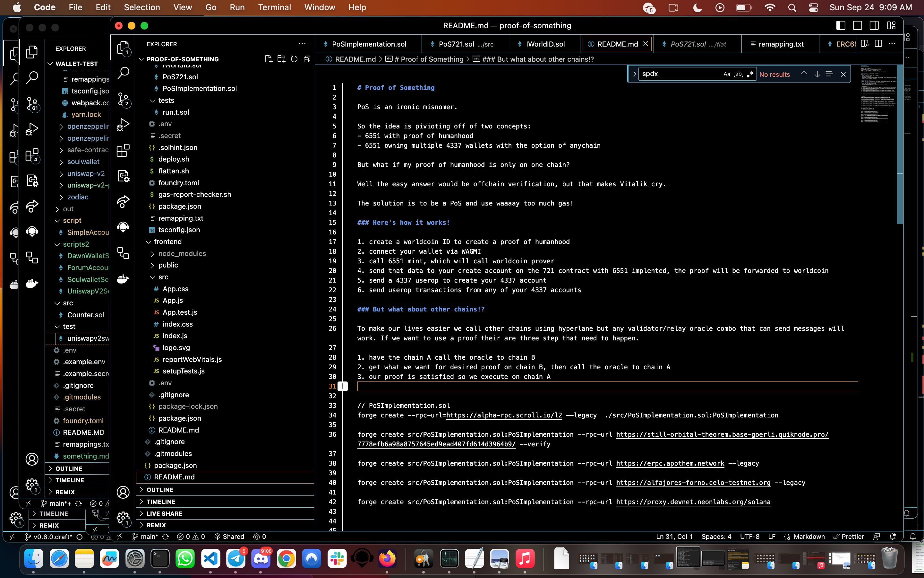Open the Accounts menu in the front window
This screenshot has height=578, width=924.
click(x=123, y=492)
